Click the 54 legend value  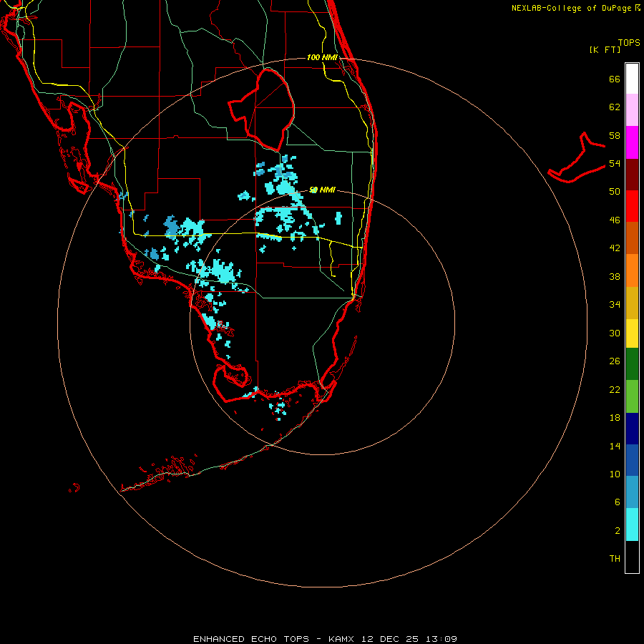click(615, 163)
